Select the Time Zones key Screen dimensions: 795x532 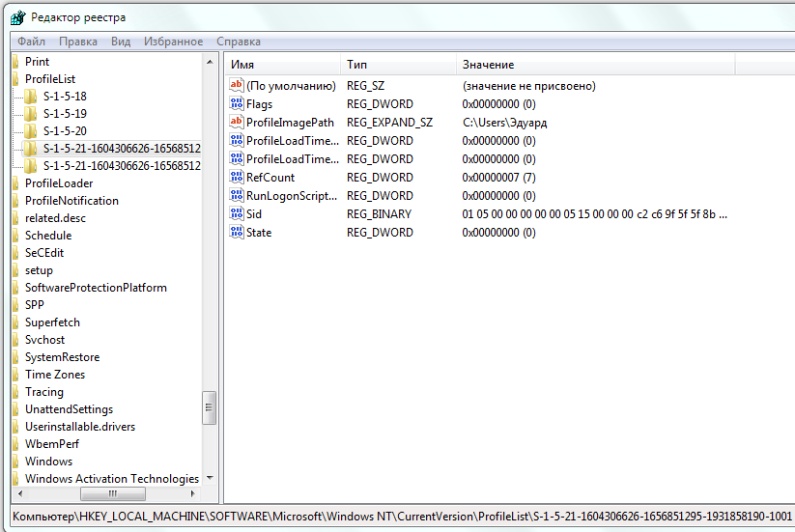click(54, 375)
